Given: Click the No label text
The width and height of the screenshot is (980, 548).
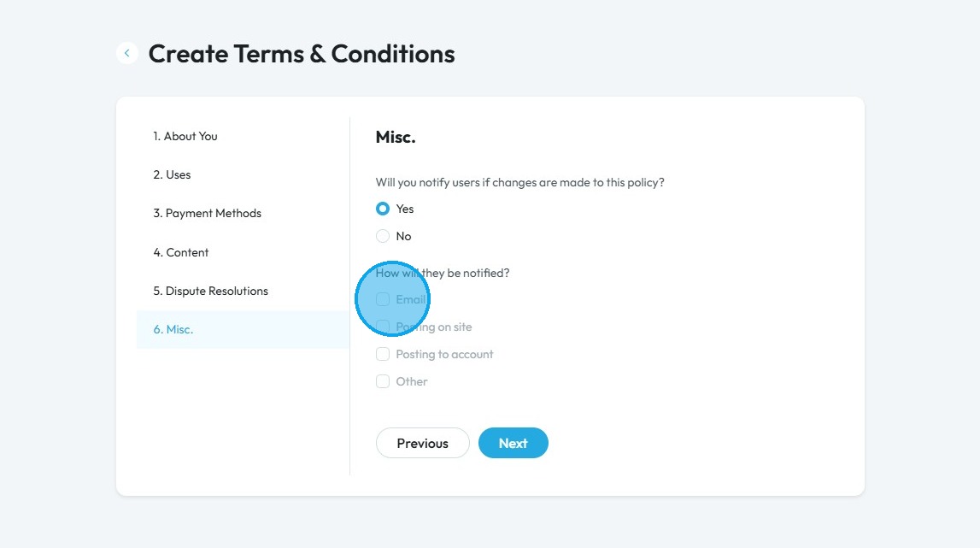Looking at the screenshot, I should click(x=403, y=237).
